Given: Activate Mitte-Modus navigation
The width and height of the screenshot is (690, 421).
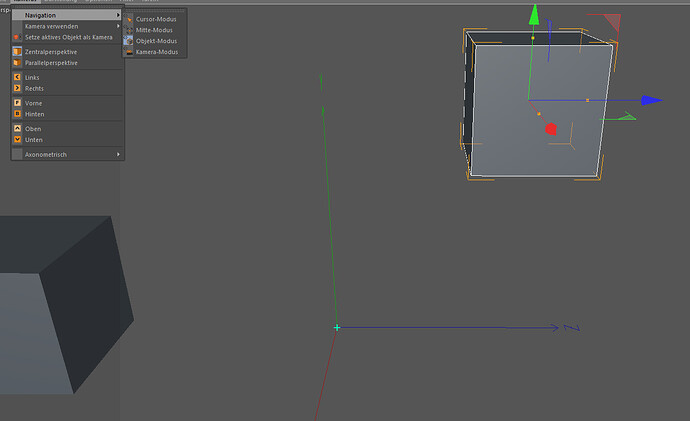Looking at the screenshot, I should tap(154, 30).
